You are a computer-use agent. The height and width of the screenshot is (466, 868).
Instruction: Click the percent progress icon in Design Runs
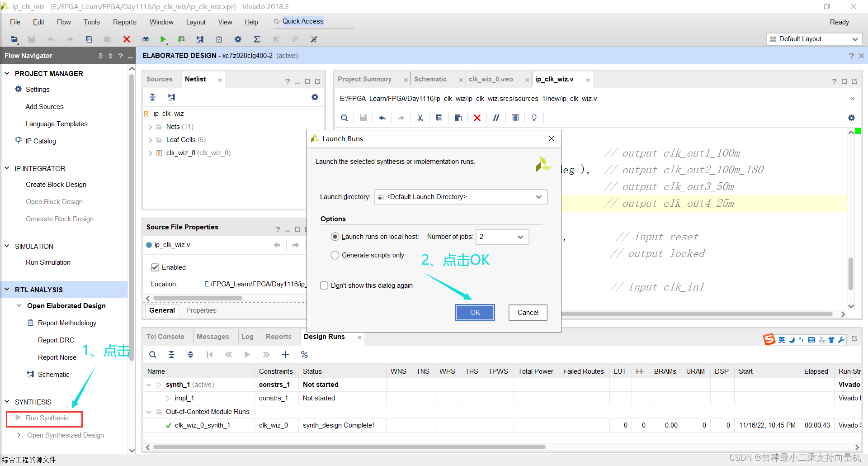click(x=304, y=355)
